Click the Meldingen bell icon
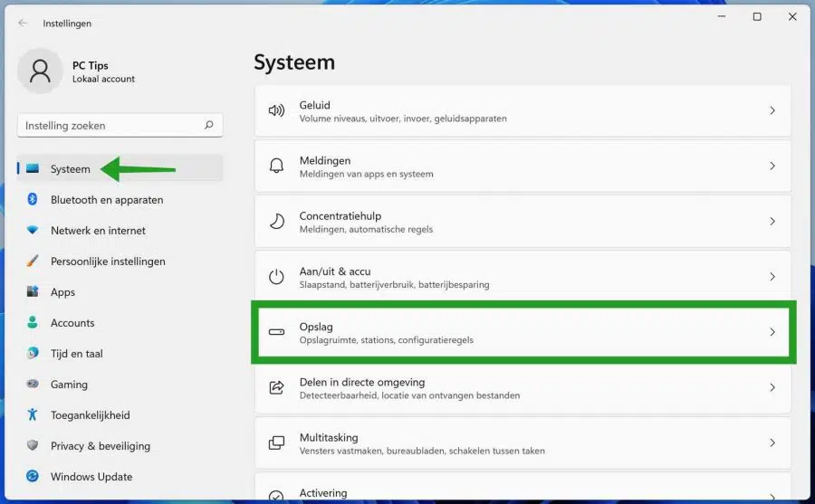 (x=276, y=166)
